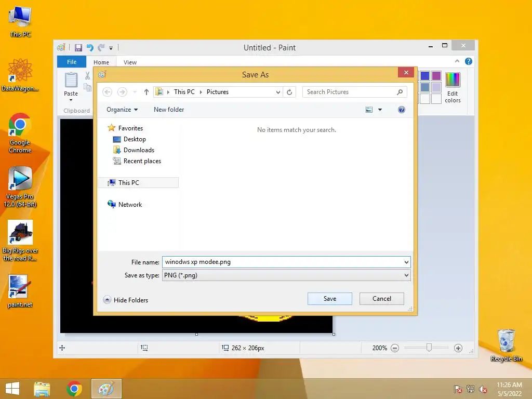The height and width of the screenshot is (399, 532).
Task: Click the search magnifier icon
Action: coord(400,92)
